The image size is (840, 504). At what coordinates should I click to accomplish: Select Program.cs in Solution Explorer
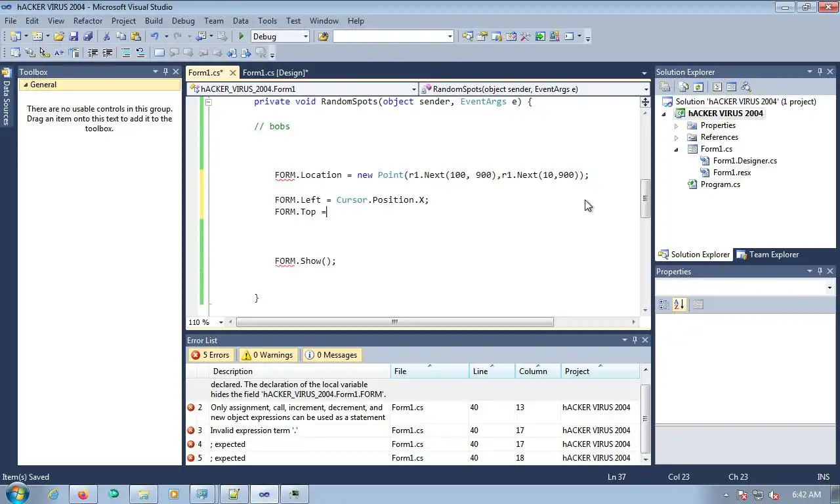coord(720,184)
